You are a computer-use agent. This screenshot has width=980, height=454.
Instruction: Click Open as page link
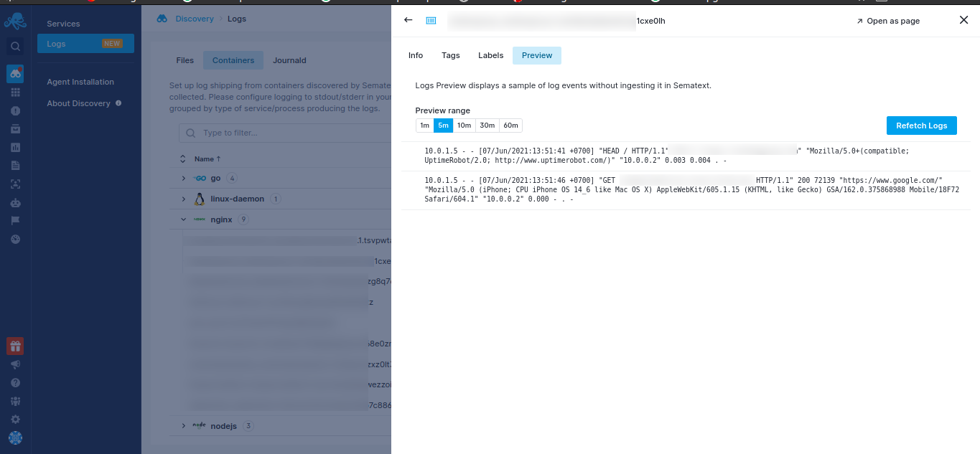pyautogui.click(x=888, y=21)
